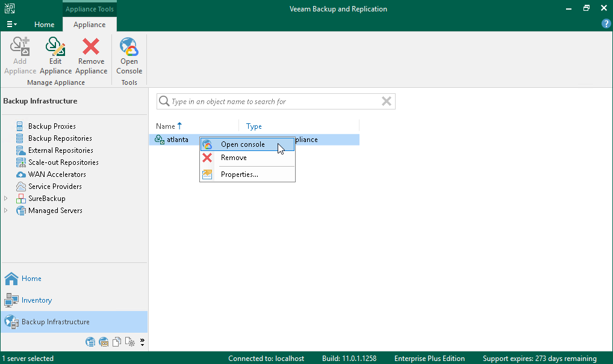Open the Backup Infrastructure navigation view
The height and width of the screenshot is (364, 613).
pyautogui.click(x=74, y=322)
